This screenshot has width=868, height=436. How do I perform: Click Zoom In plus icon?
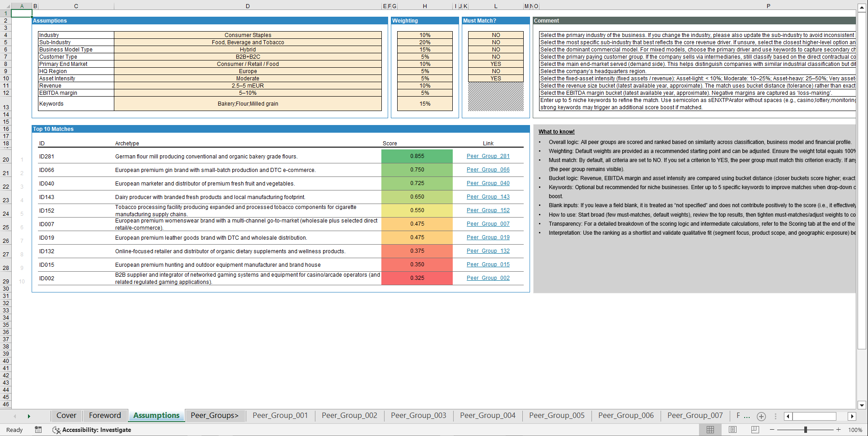click(x=838, y=430)
